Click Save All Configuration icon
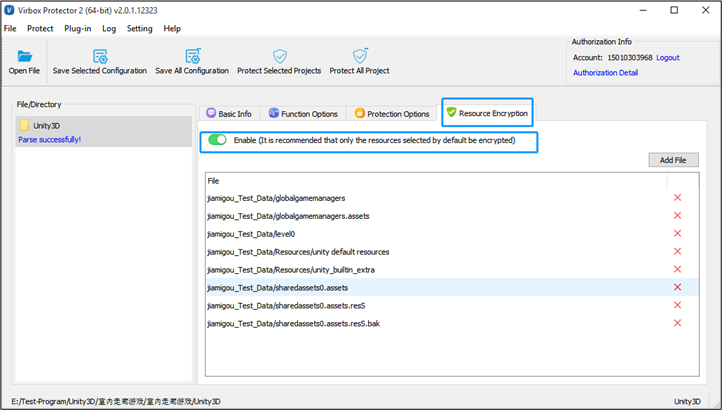 (192, 56)
